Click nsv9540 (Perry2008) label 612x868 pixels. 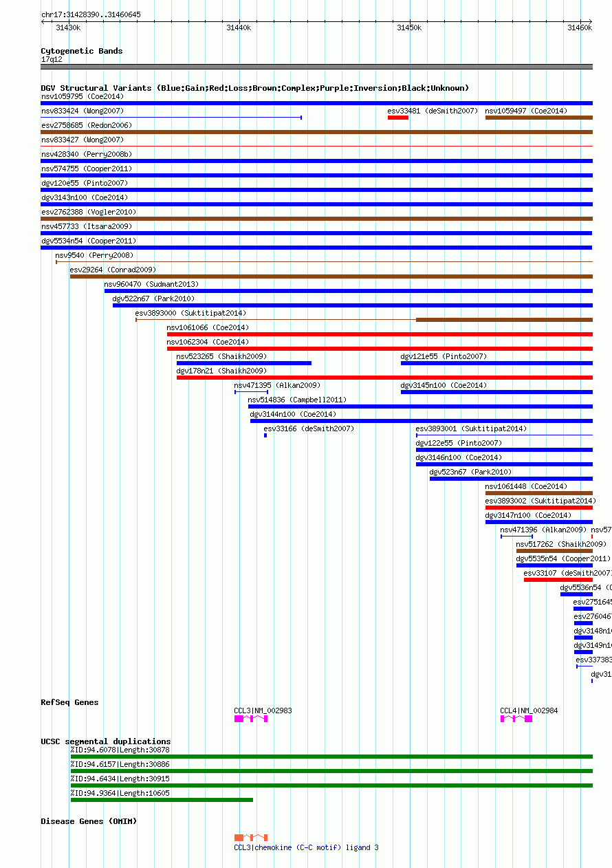coord(94,255)
